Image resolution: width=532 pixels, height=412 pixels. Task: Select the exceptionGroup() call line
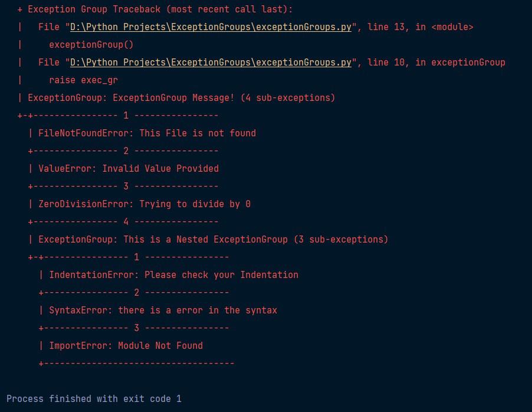tap(91, 44)
